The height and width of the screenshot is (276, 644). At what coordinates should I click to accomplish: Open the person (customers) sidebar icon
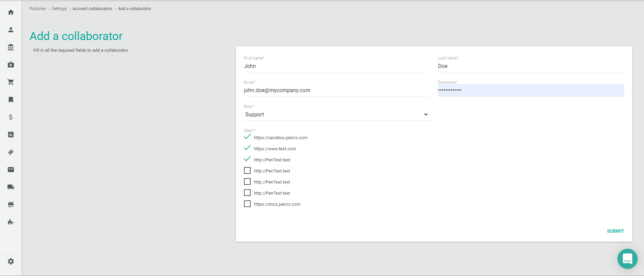pyautogui.click(x=11, y=30)
